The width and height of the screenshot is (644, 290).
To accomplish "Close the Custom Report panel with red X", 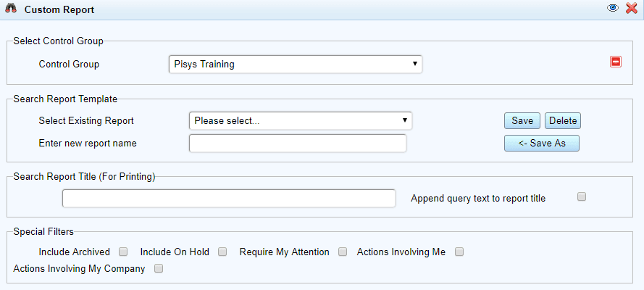I will (x=631, y=8).
